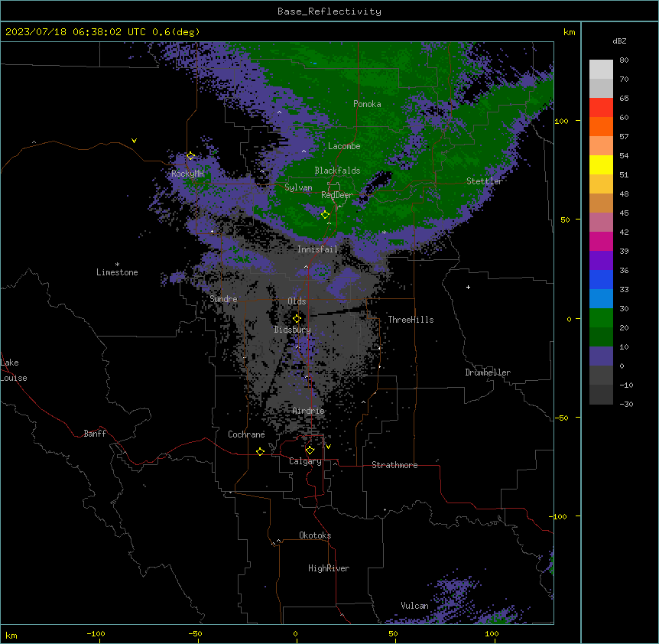Pick the bright blue 36–33 dBZ legend swatch

(601, 279)
